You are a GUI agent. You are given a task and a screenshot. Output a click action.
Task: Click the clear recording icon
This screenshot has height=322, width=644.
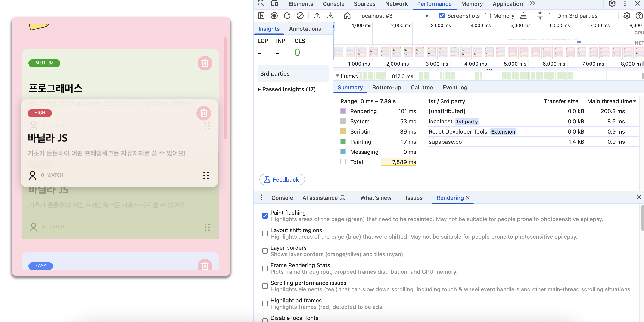[x=300, y=16]
